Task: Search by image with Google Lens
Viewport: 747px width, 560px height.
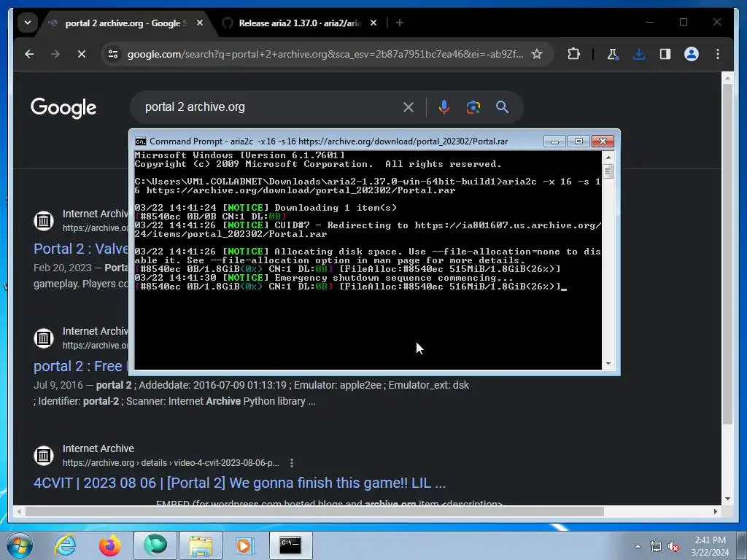Action: coord(473,107)
